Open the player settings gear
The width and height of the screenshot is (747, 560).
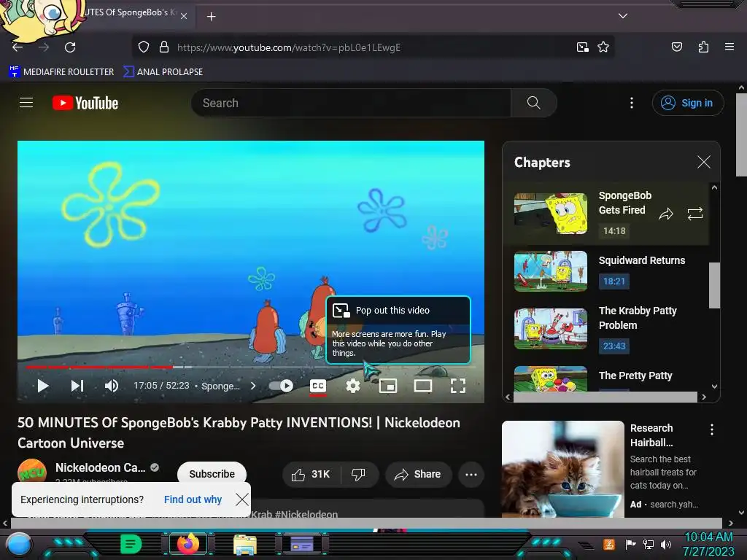pyautogui.click(x=352, y=386)
